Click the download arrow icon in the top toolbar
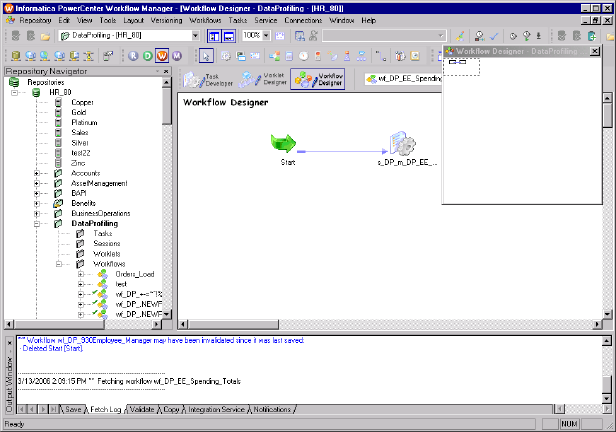This screenshot has height=432, width=616. coord(539,36)
